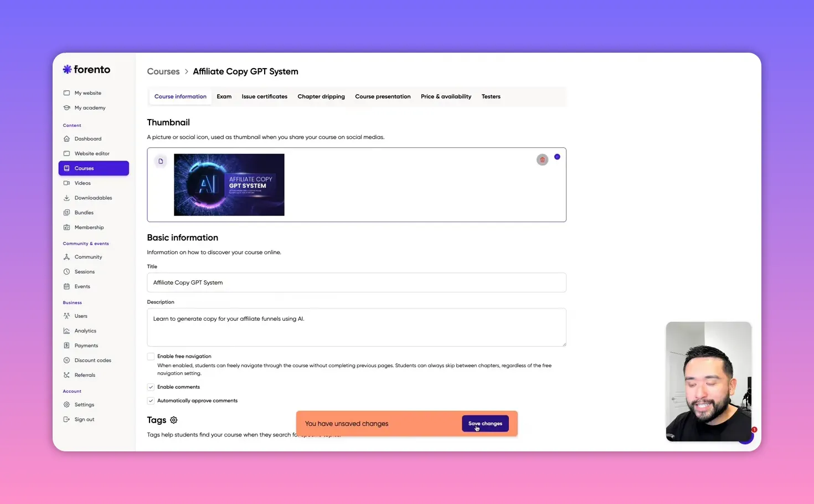The image size is (814, 504).
Task: Delete the thumbnail using the trash icon
Action: point(542,160)
